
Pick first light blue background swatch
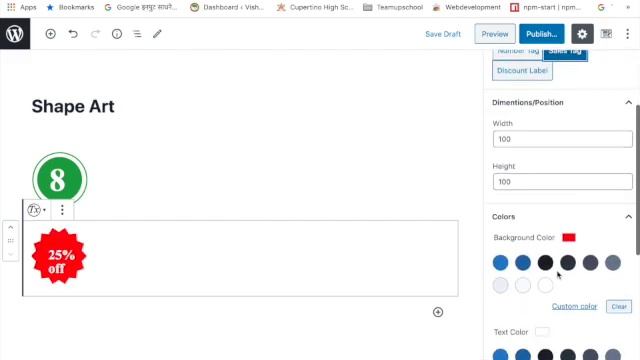500,263
